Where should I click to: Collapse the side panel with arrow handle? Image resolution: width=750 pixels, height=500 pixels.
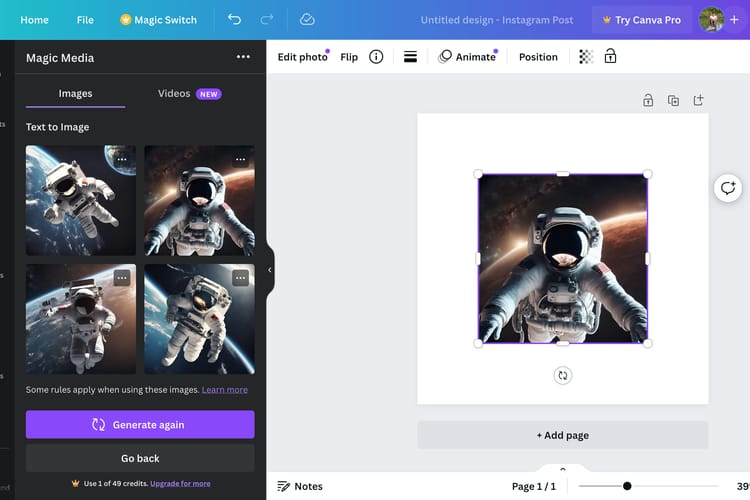270,270
